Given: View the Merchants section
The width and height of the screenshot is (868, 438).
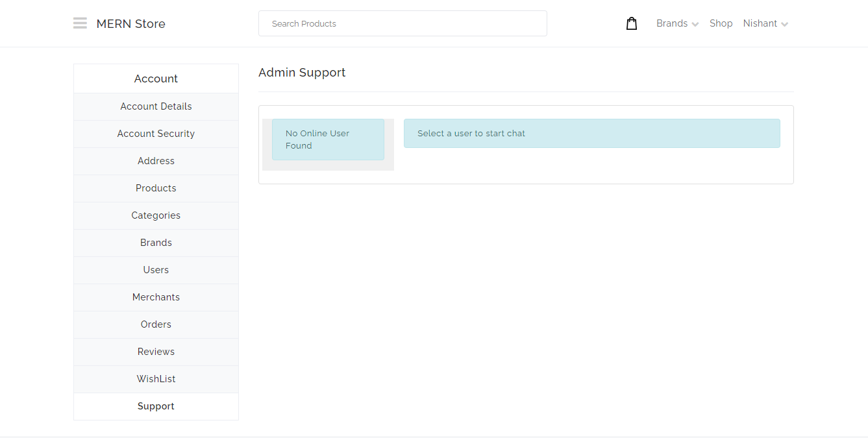Looking at the screenshot, I should point(156,297).
